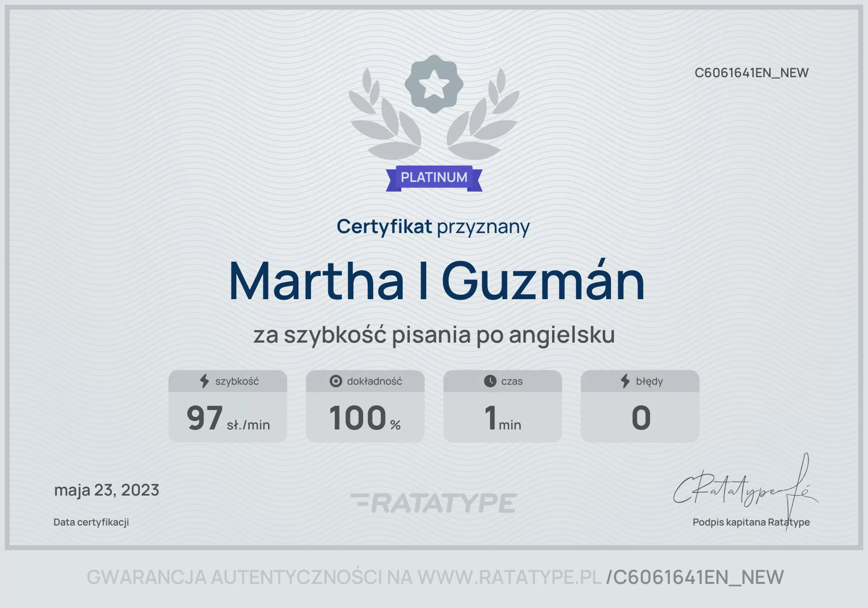868x608 pixels.
Task: Click the target icon beside dokładność
Action: pos(336,381)
